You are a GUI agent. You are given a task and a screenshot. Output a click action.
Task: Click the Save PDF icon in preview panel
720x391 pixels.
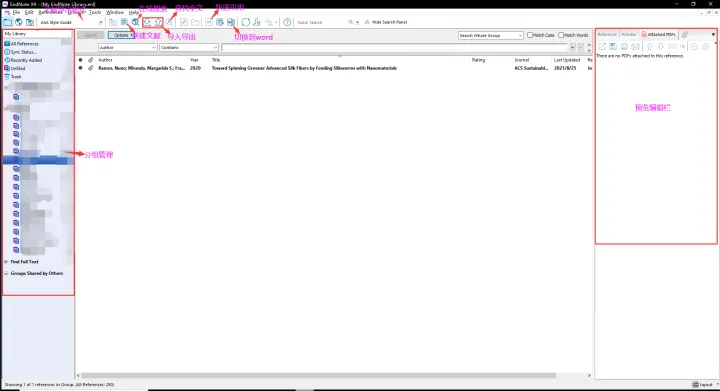613,46
